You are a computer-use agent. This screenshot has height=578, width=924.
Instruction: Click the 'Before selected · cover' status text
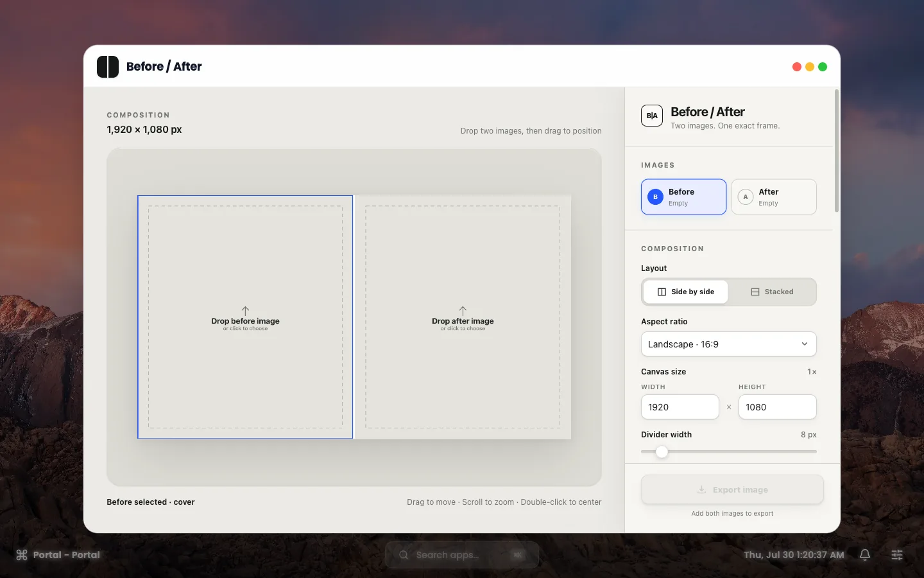pos(151,502)
